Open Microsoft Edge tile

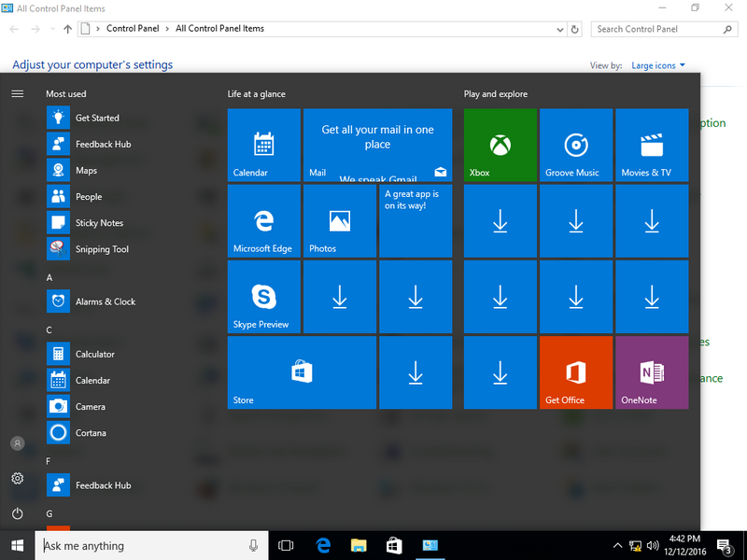264,220
